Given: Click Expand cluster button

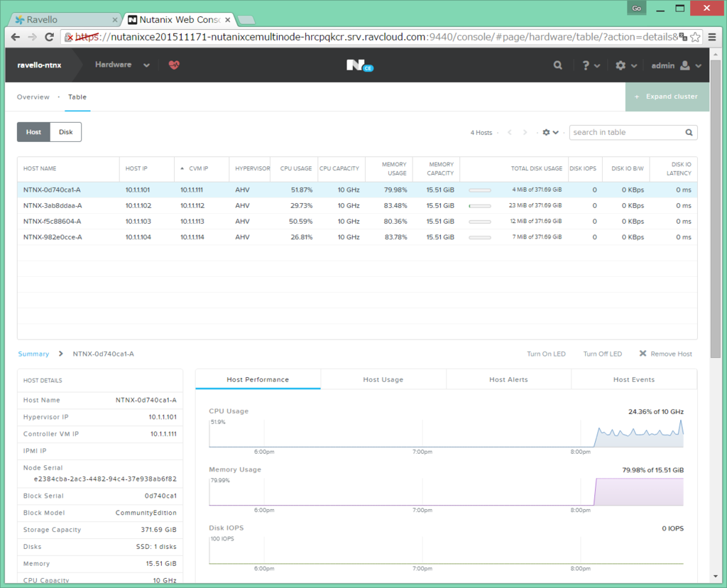Looking at the screenshot, I should 667,97.
